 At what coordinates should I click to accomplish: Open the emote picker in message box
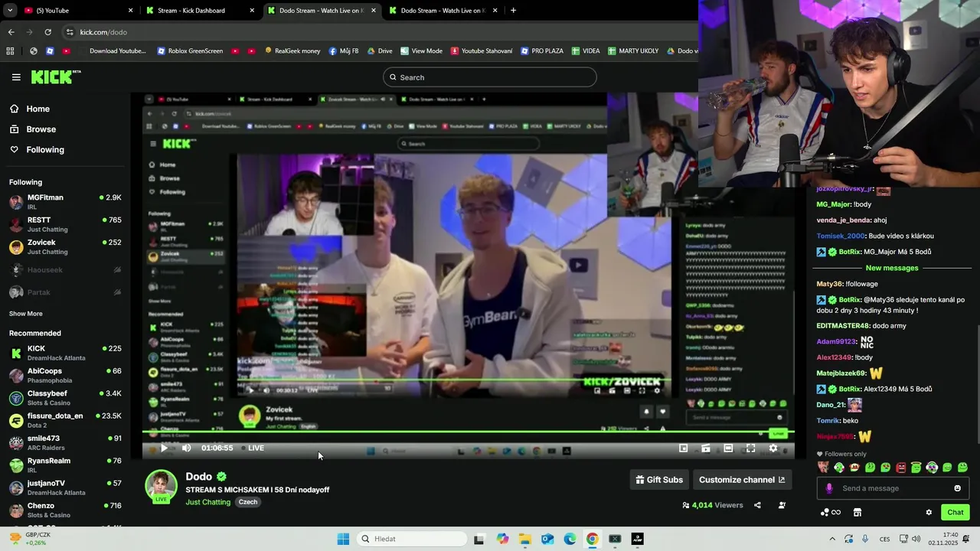tap(957, 488)
